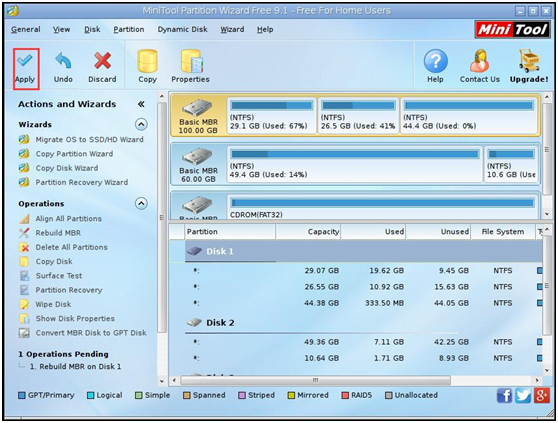Click the Unallocated legend color box
The width and height of the screenshot is (558, 423).
(x=389, y=395)
